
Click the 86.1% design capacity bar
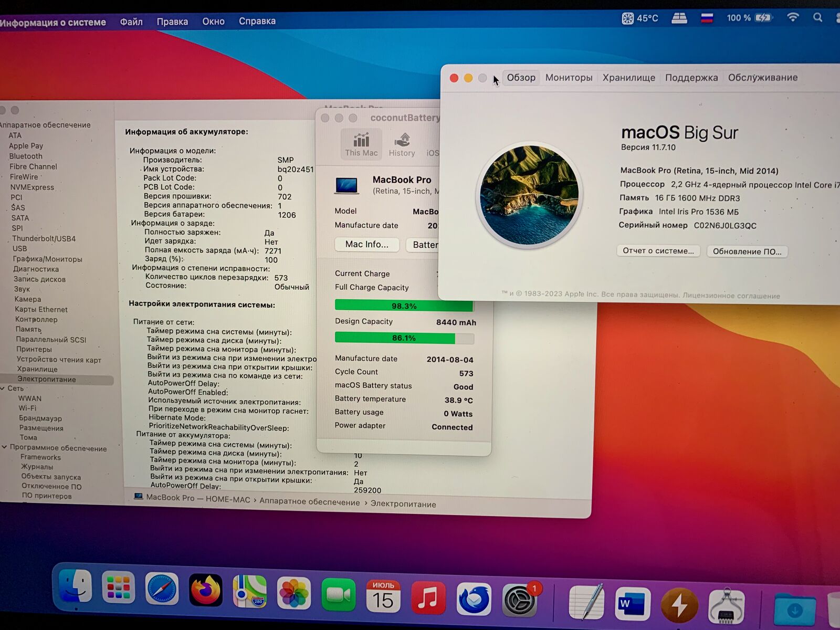(x=404, y=338)
